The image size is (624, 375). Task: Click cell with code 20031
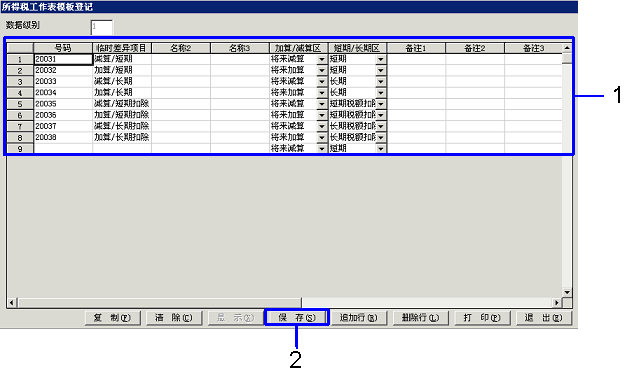click(x=63, y=59)
